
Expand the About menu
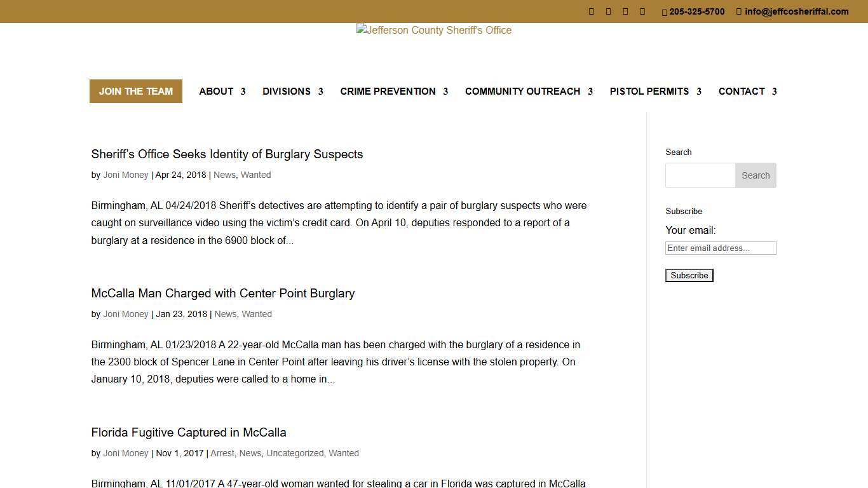222,91
